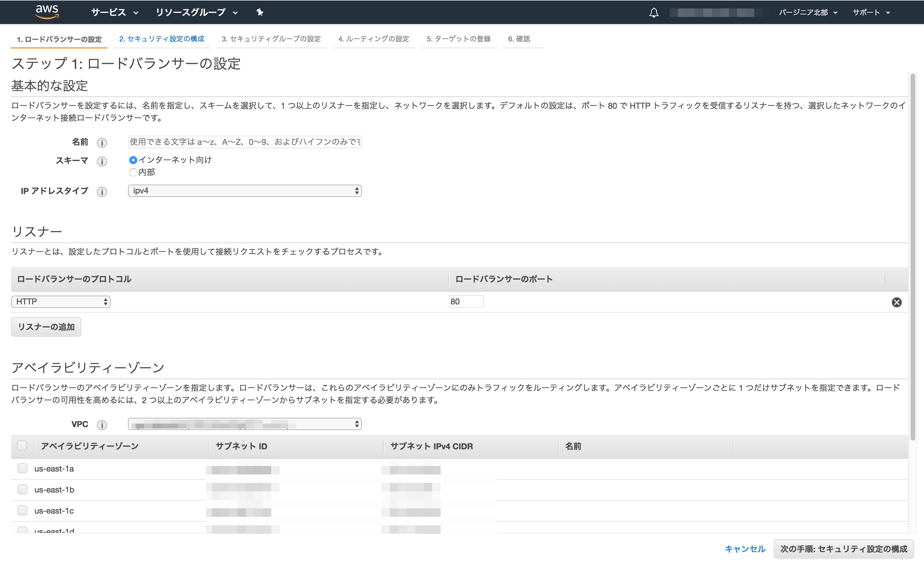
Task: Go to 5. ターゲットの登録 step
Action: (458, 39)
